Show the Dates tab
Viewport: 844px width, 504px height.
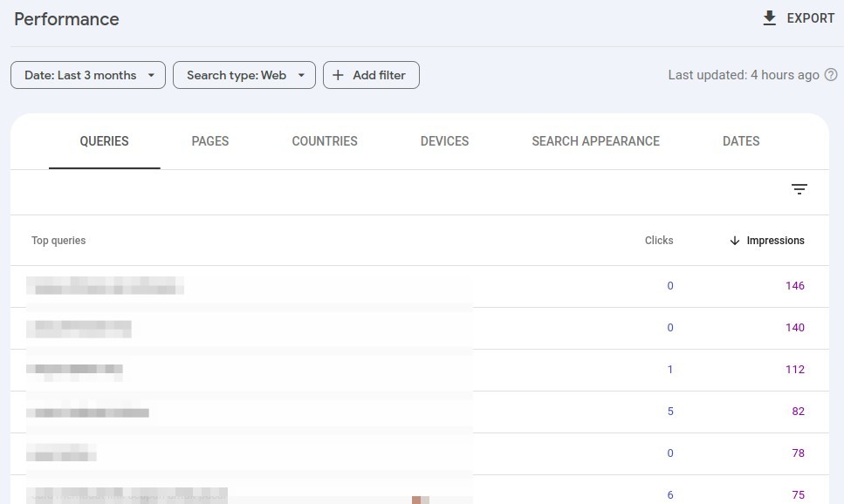[x=741, y=141]
